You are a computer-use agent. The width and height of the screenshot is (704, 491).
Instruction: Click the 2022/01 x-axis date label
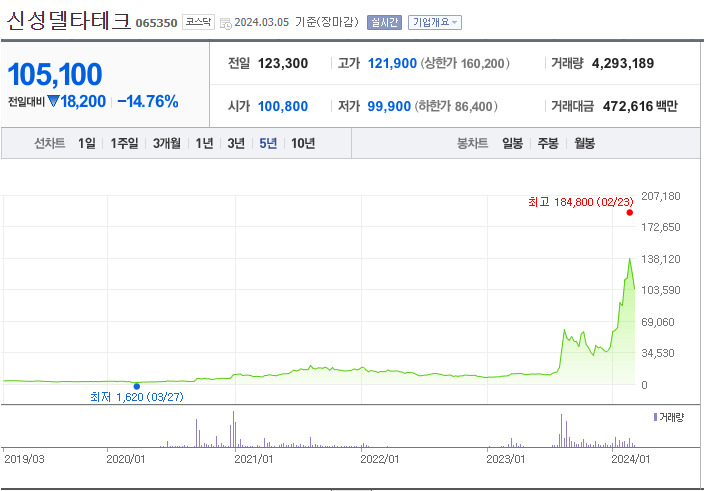click(379, 459)
